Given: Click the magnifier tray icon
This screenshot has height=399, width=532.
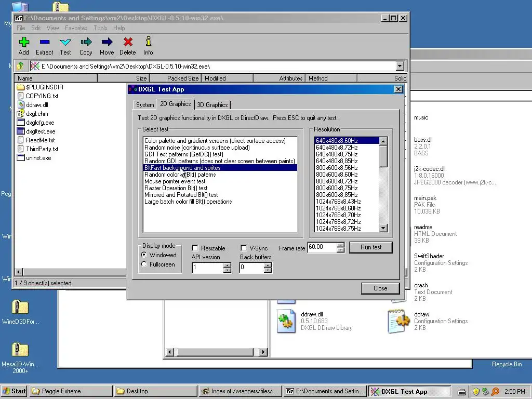Looking at the screenshot, I should [x=495, y=392].
